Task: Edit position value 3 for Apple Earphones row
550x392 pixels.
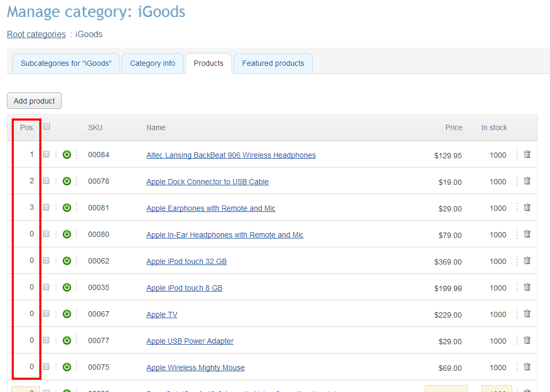Action: pos(31,207)
